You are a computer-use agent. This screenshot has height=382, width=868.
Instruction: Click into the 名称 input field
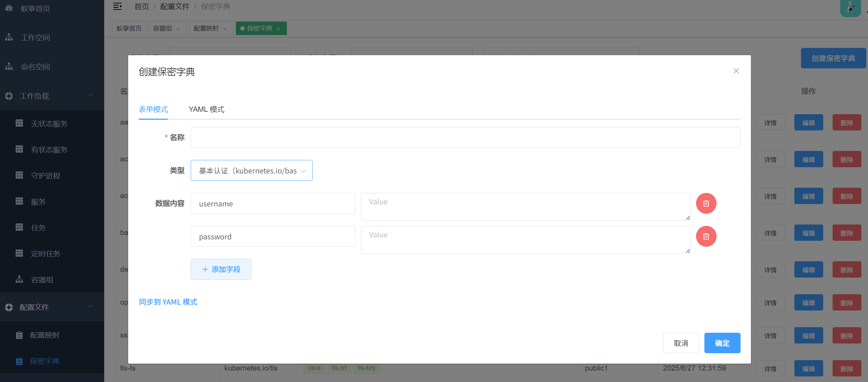465,137
